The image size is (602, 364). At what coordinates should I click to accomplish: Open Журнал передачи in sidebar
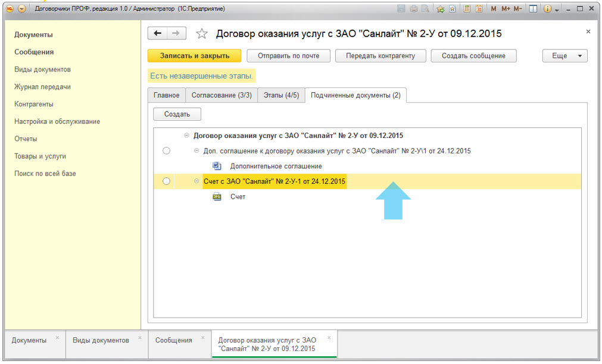click(x=42, y=87)
